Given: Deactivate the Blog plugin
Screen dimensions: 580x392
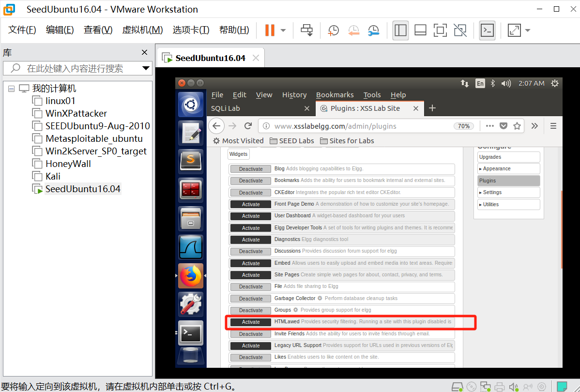Looking at the screenshot, I should (251, 169).
